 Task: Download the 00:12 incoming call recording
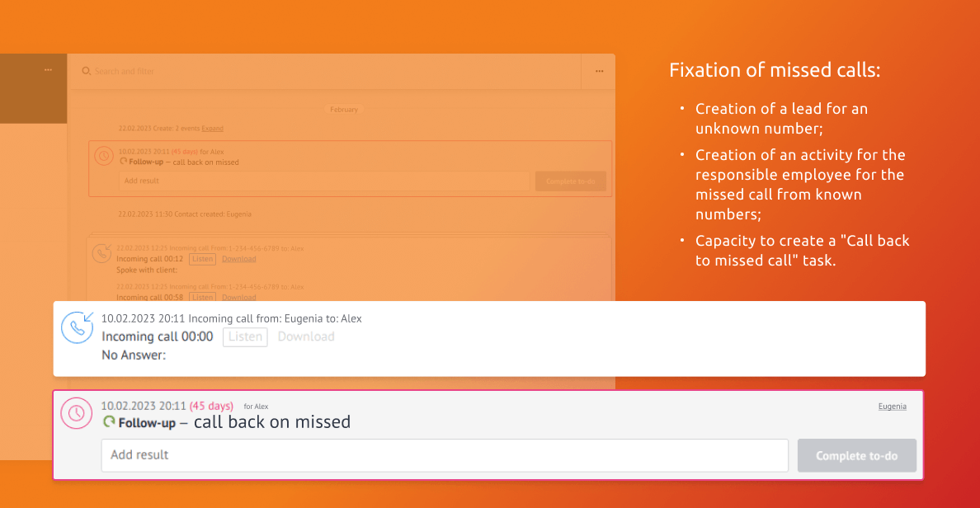pyautogui.click(x=238, y=259)
